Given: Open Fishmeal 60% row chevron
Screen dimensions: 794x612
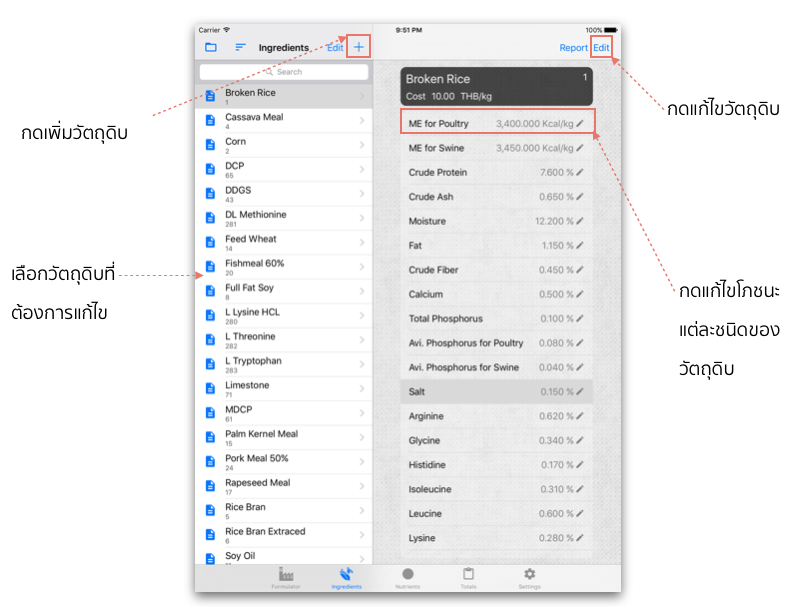Looking at the screenshot, I should tap(362, 266).
